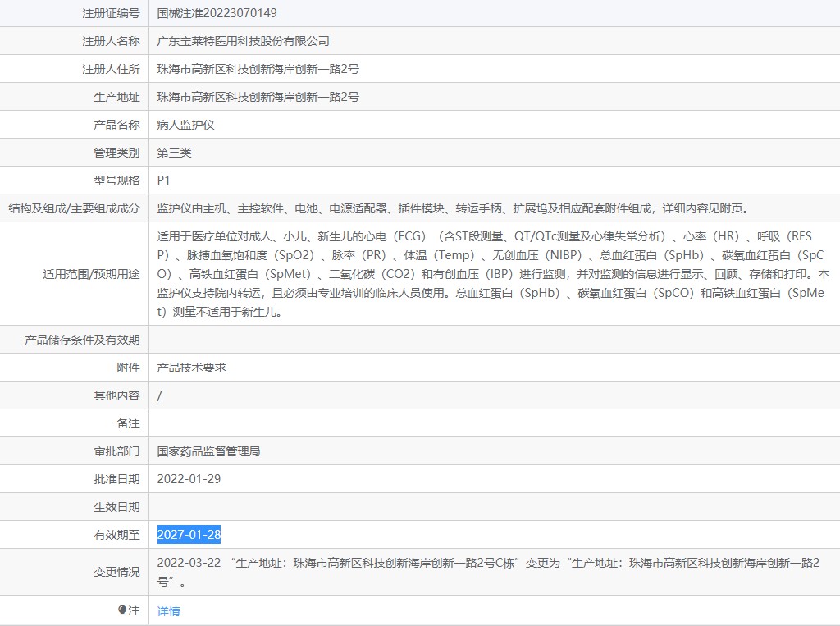Click the 注册人住所 label

[111, 69]
